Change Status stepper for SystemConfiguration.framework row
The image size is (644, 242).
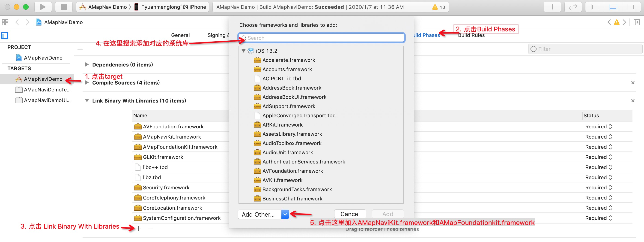pos(610,218)
